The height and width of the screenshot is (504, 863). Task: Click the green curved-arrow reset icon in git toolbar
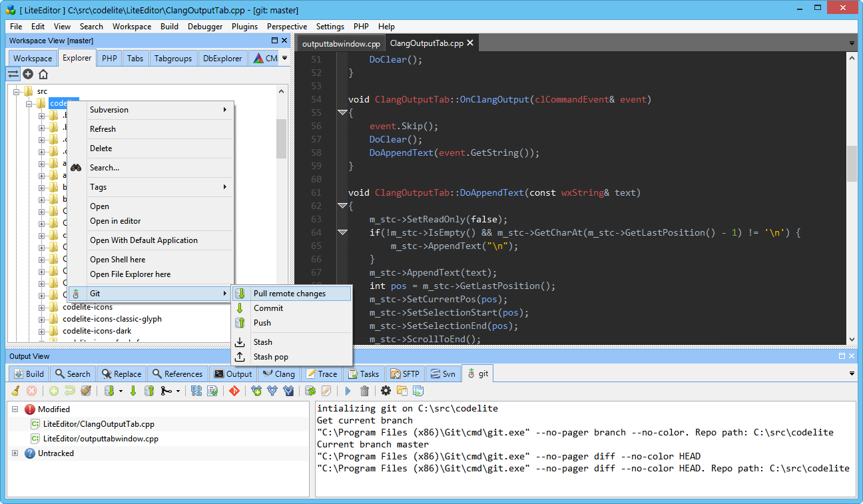pos(70,391)
